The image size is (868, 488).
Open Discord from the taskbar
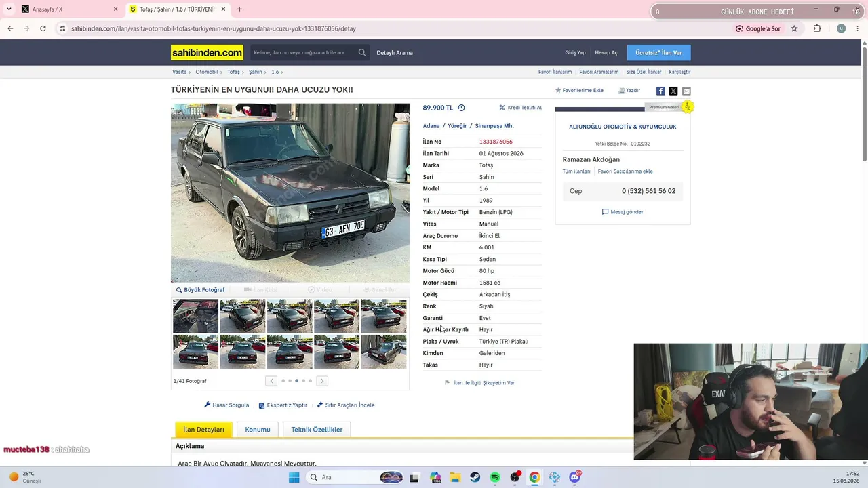pos(575,477)
